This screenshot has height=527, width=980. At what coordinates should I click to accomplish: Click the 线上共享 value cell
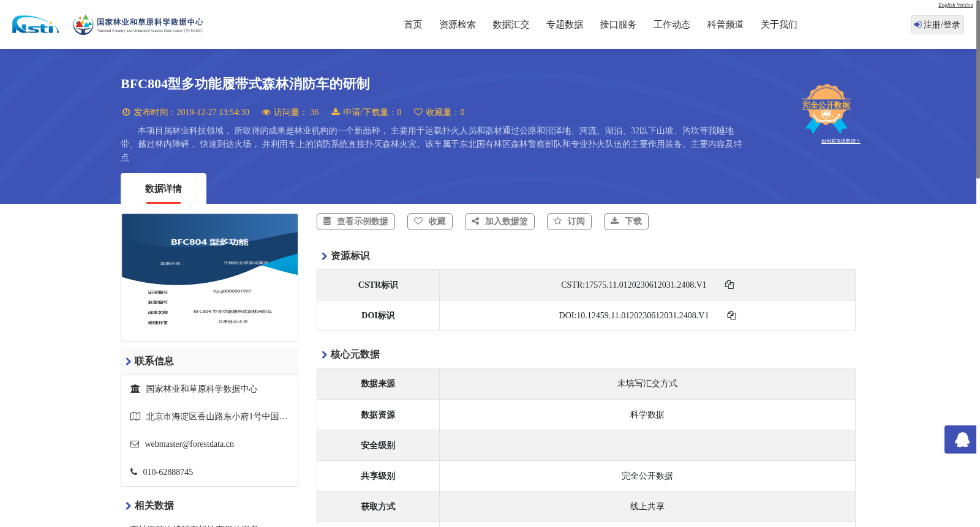tap(647, 506)
